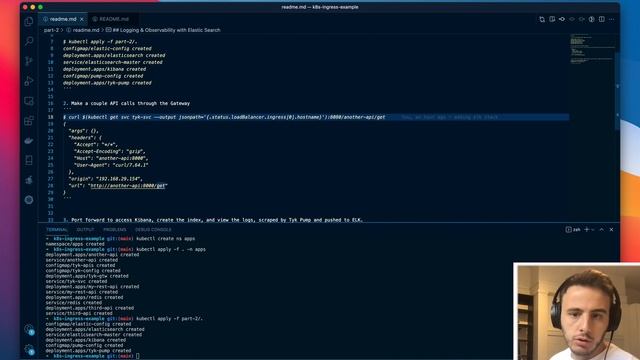Click "service/elasticsearch-master created" in the editor
The width and height of the screenshot is (640, 360).
pyautogui.click(x=113, y=62)
